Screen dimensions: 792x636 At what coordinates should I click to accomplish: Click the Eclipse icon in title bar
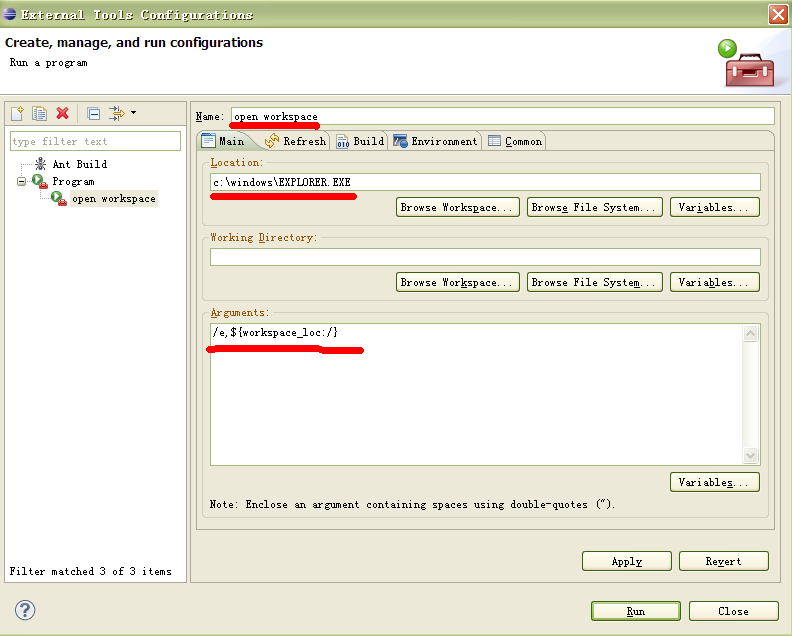[x=9, y=14]
